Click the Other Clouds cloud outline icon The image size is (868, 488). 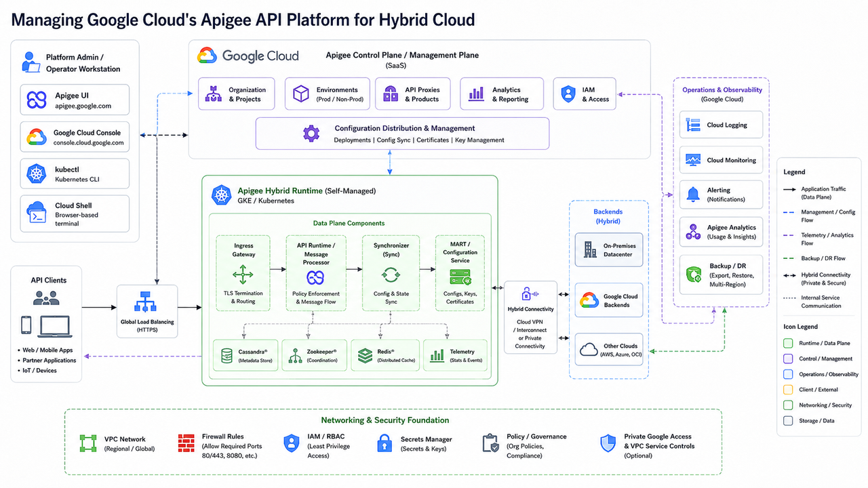[x=589, y=350]
